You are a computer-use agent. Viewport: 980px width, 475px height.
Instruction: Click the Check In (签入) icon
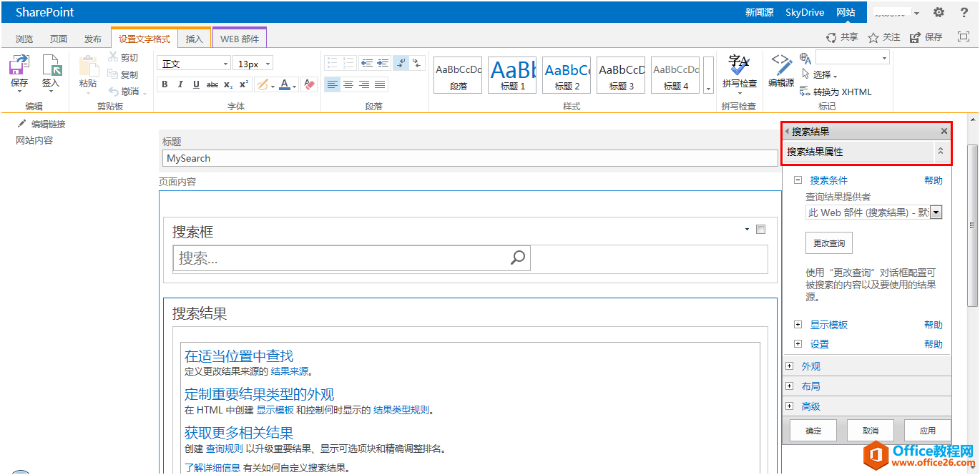click(x=52, y=66)
